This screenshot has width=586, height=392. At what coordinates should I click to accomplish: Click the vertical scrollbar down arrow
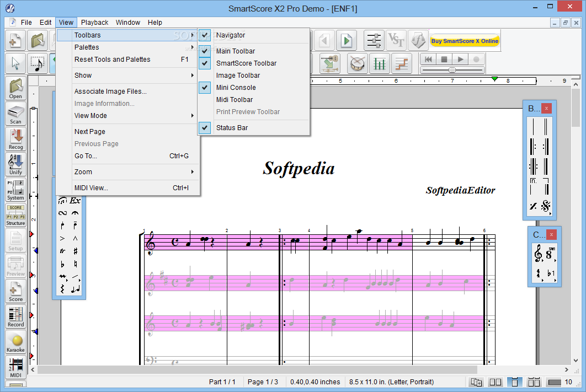click(x=576, y=361)
